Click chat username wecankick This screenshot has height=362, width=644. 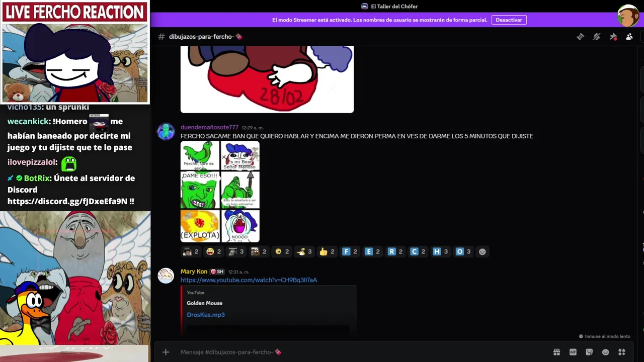(x=28, y=122)
